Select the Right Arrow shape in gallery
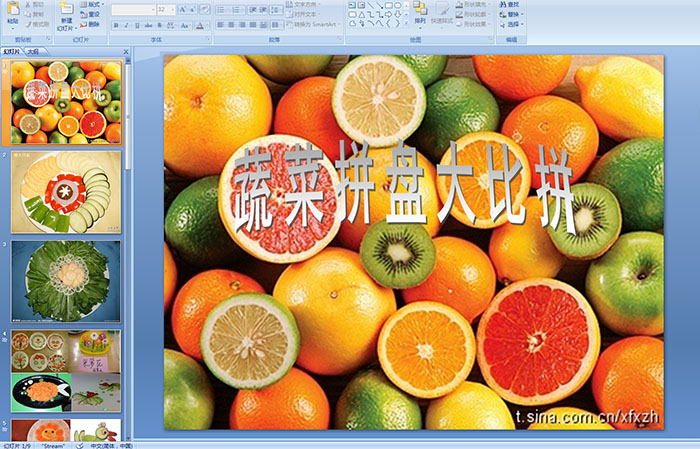Screen dimensions: 700x449 click(x=388, y=14)
